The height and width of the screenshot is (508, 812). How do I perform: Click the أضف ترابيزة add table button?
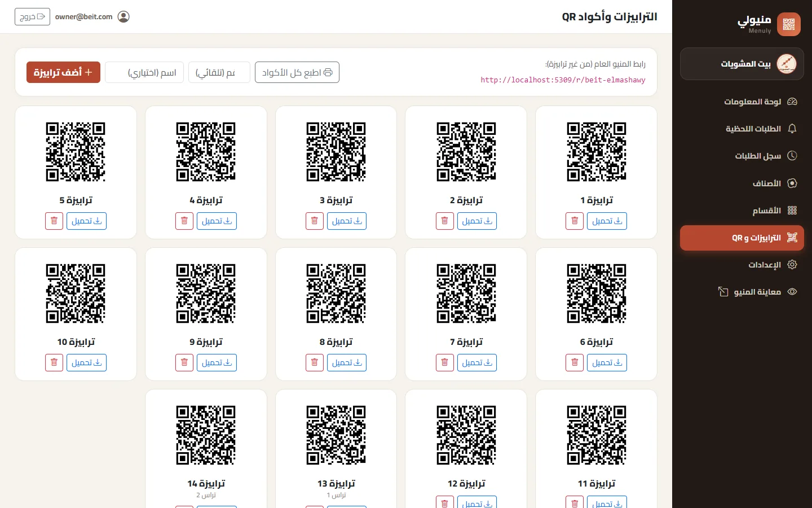(x=63, y=72)
